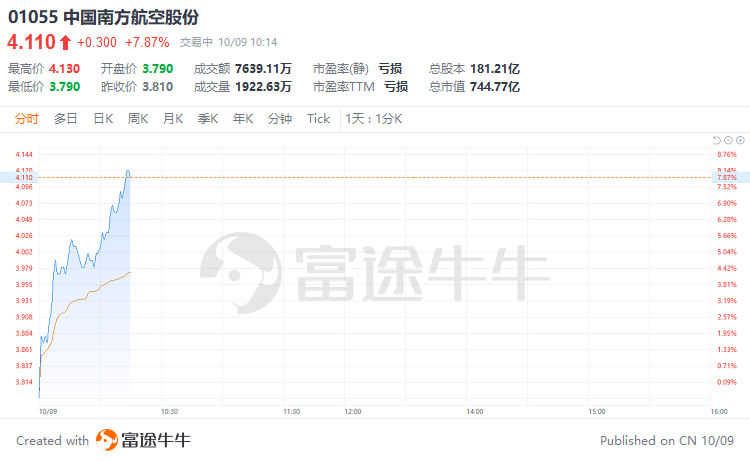750x461 pixels.
Task: Click the end of the orange average price line
Action: point(130,273)
